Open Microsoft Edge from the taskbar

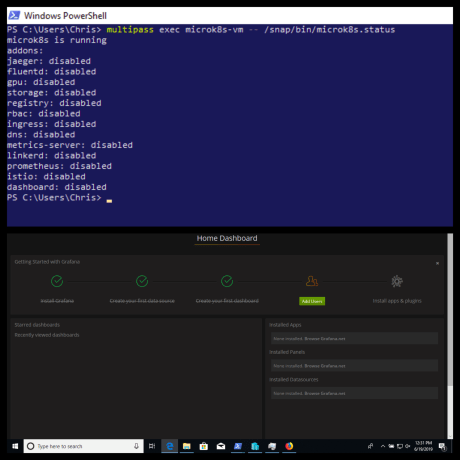[170, 446]
